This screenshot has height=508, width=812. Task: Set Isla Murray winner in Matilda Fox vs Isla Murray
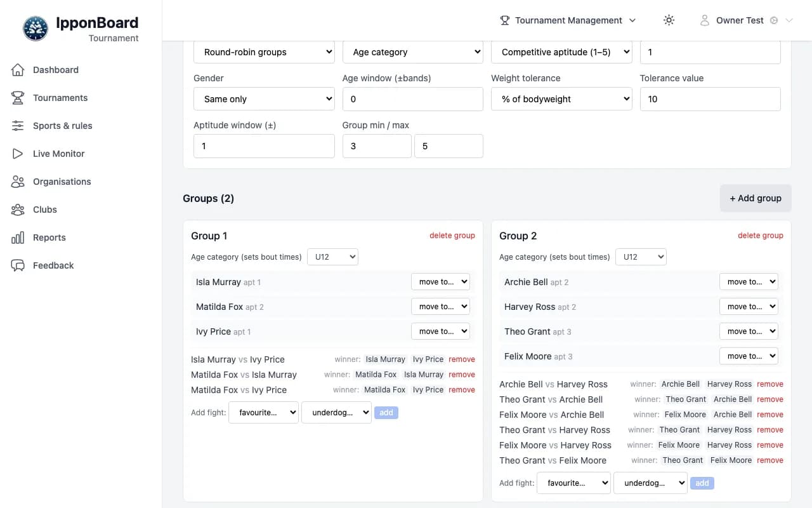[424, 375]
